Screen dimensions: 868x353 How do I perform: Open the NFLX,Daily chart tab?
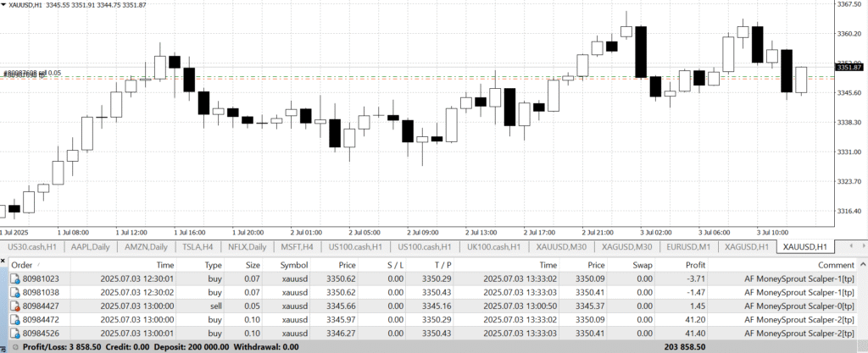[247, 246]
